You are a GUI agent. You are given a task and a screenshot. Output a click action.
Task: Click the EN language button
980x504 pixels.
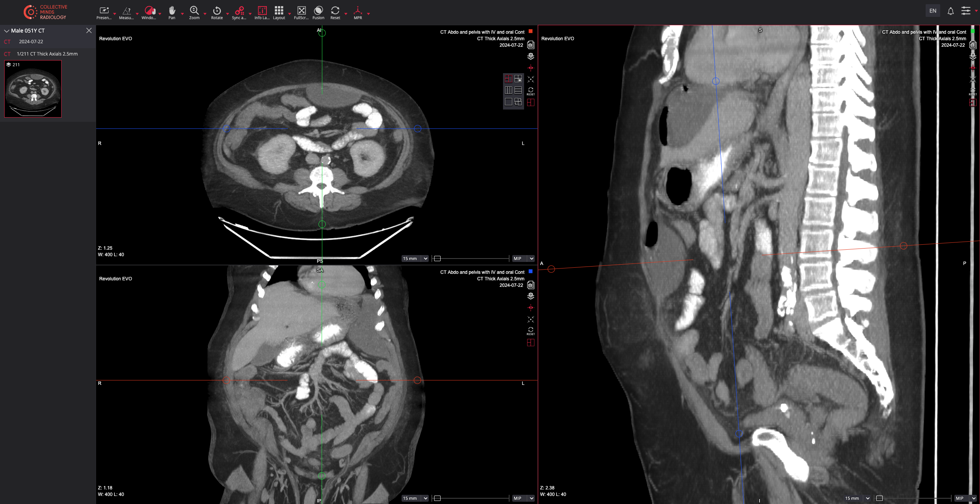coord(933,11)
